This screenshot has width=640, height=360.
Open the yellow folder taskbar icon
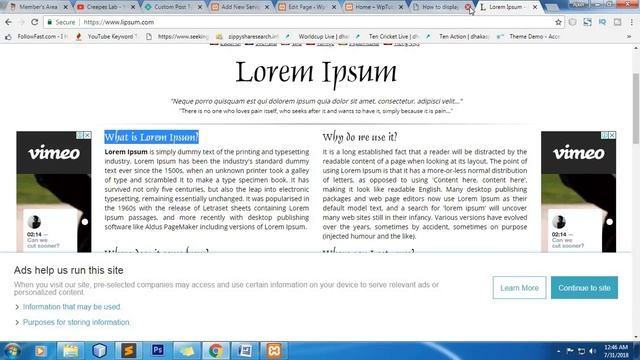point(187,351)
